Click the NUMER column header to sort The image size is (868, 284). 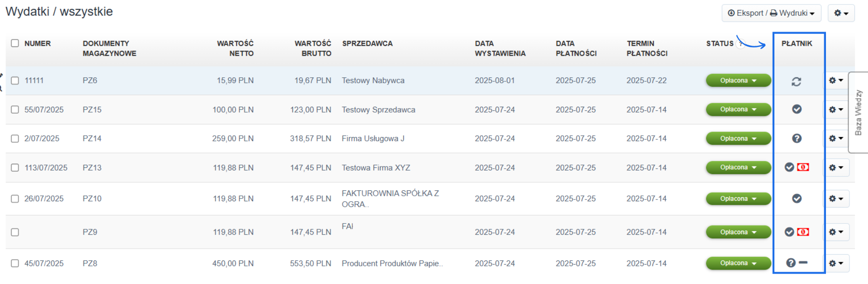tap(38, 43)
